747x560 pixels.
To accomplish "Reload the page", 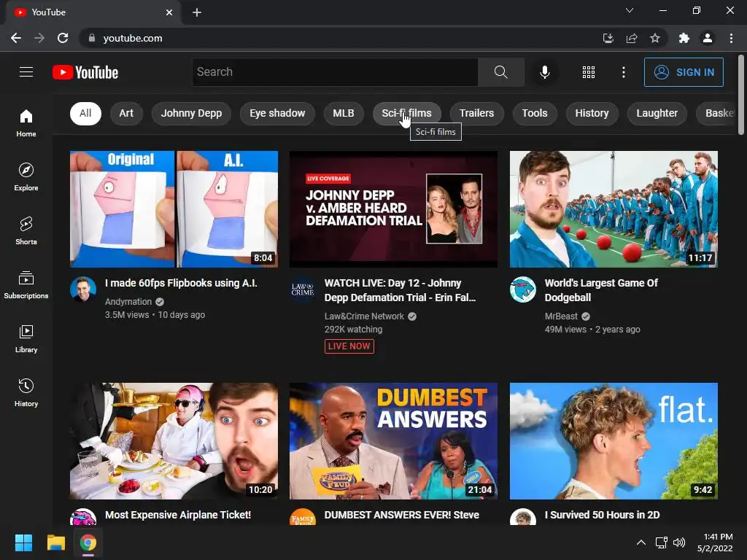I will coord(63,38).
